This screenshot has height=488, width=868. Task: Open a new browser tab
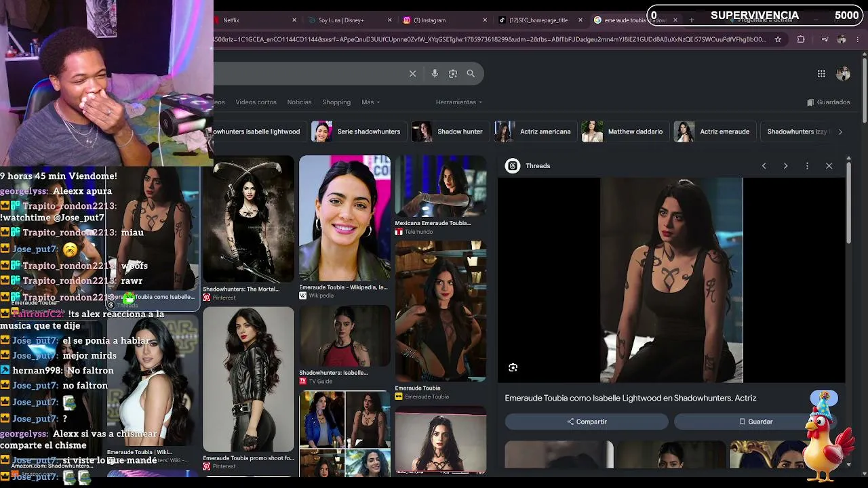(x=691, y=20)
